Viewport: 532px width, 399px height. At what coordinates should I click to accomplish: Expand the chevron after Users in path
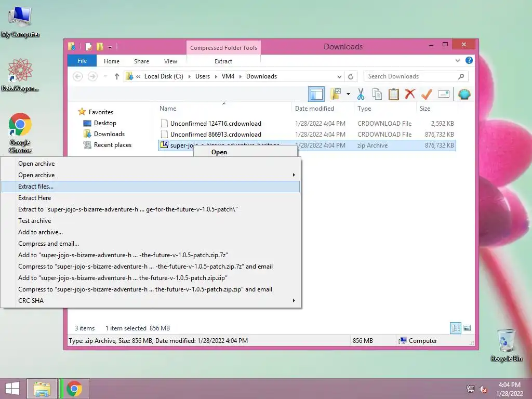click(x=216, y=76)
